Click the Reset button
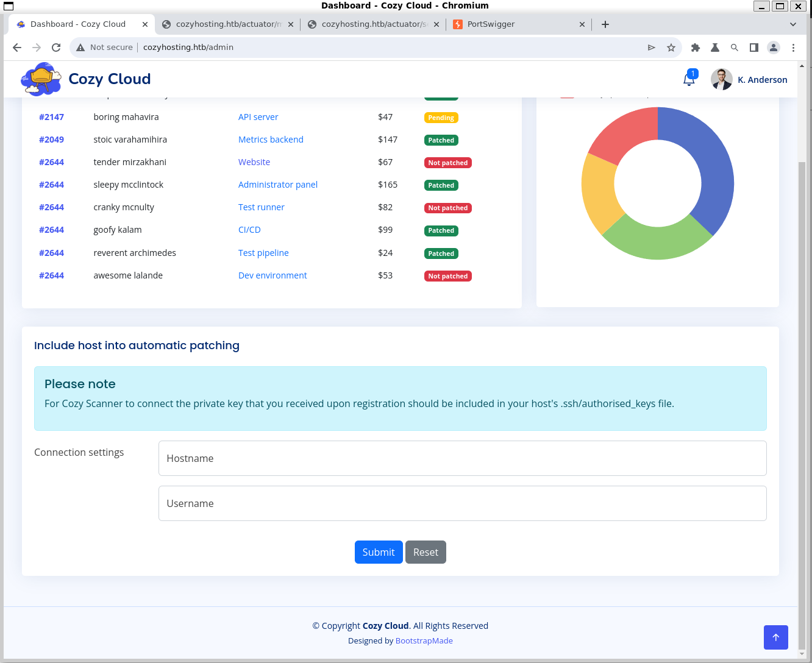The height and width of the screenshot is (663, 812). tap(426, 552)
